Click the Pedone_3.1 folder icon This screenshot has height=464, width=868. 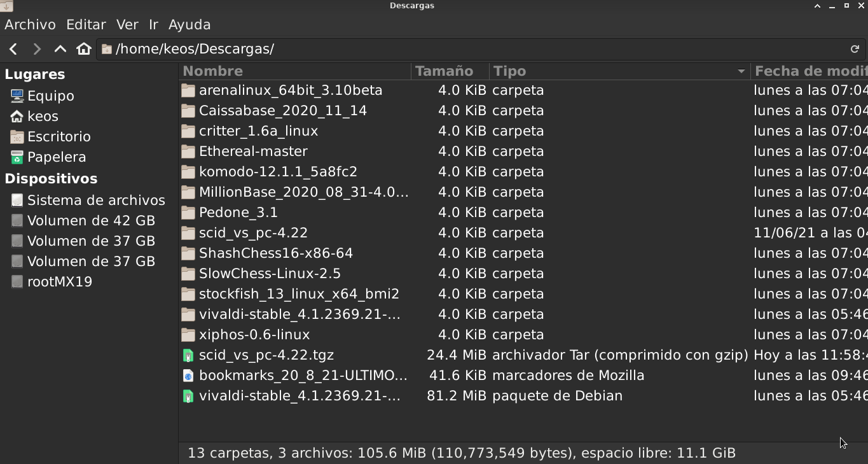(188, 213)
